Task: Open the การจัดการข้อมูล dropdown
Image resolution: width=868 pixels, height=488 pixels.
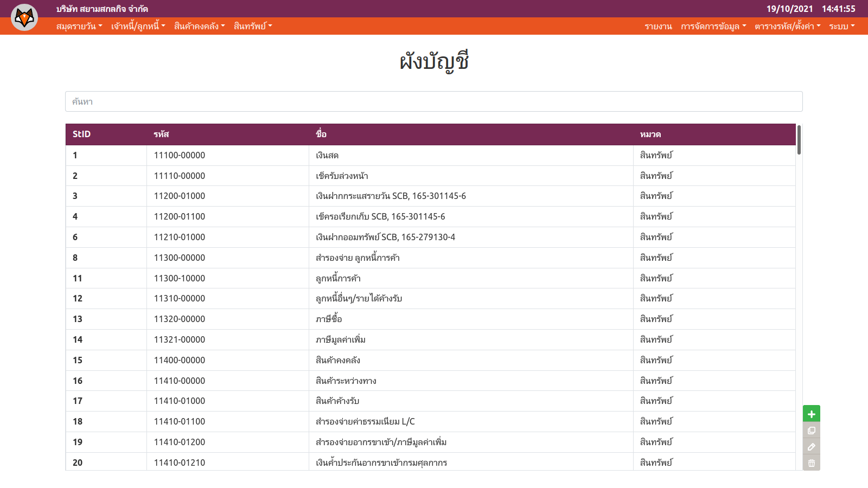Action: click(x=713, y=26)
